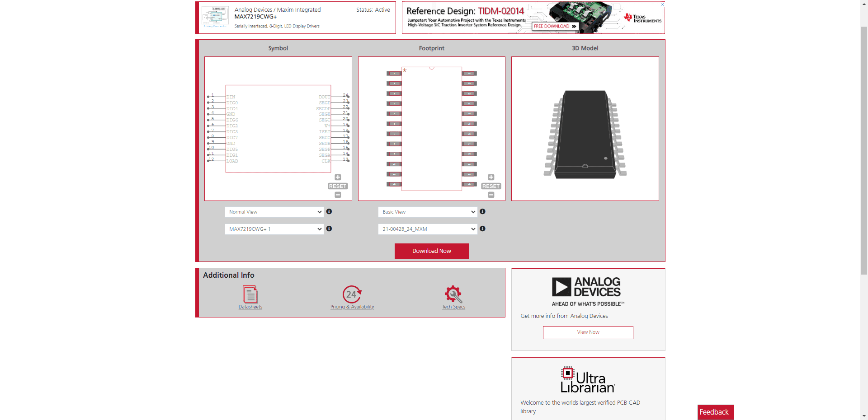Show info for Normal View selector
The height and width of the screenshot is (420, 868).
[x=329, y=211]
